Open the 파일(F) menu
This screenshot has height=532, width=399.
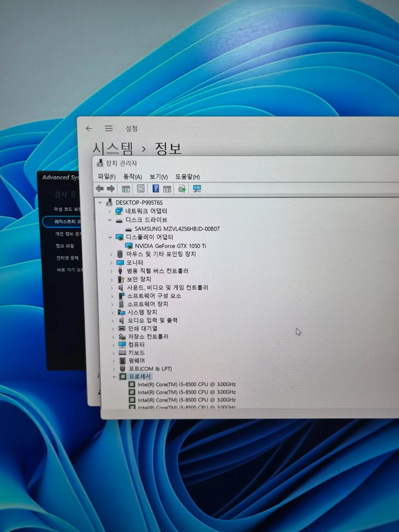(107, 177)
